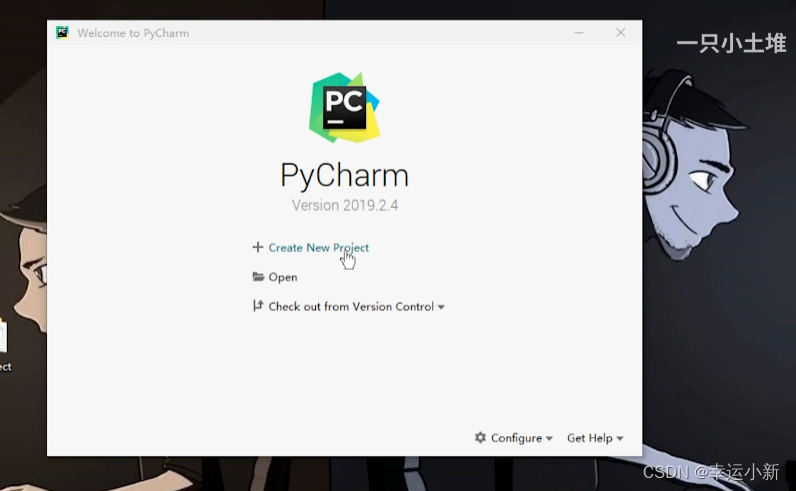This screenshot has width=796, height=491.
Task: Click the folder icon next to Open
Action: click(258, 277)
